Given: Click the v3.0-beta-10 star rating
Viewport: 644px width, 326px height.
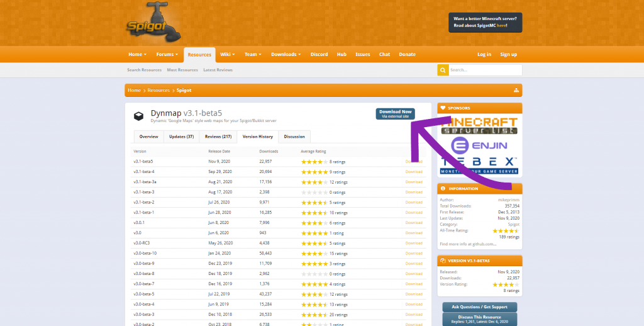Looking at the screenshot, I should (x=314, y=254).
